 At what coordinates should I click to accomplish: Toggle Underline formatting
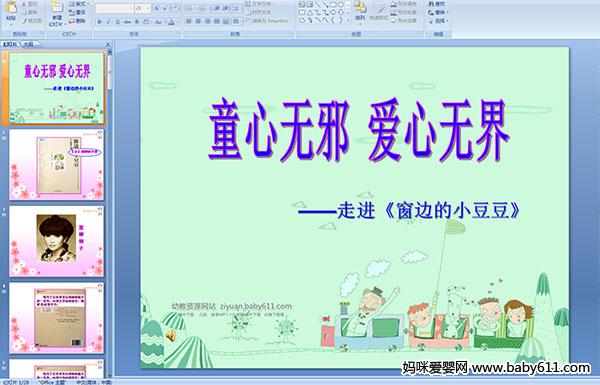click(x=117, y=22)
